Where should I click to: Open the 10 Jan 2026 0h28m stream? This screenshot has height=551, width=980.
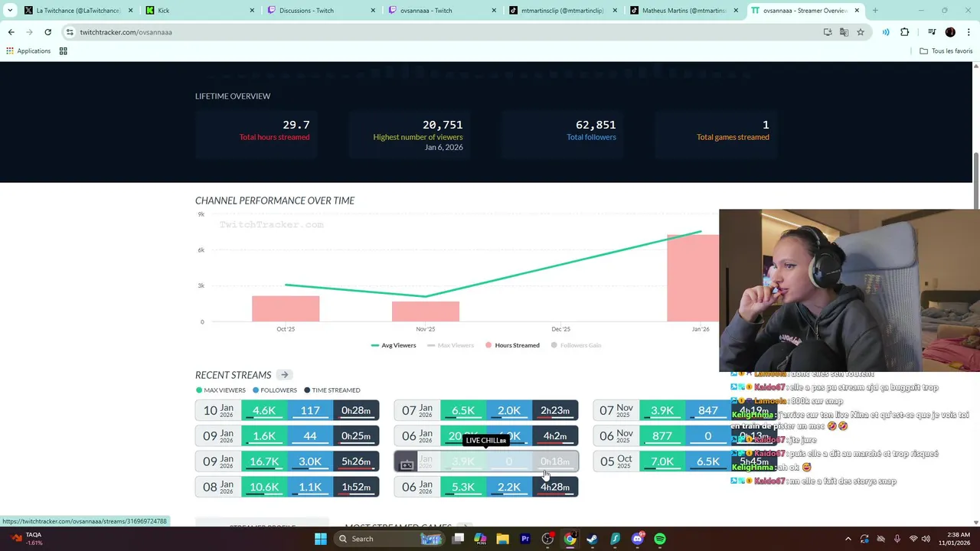287,411
